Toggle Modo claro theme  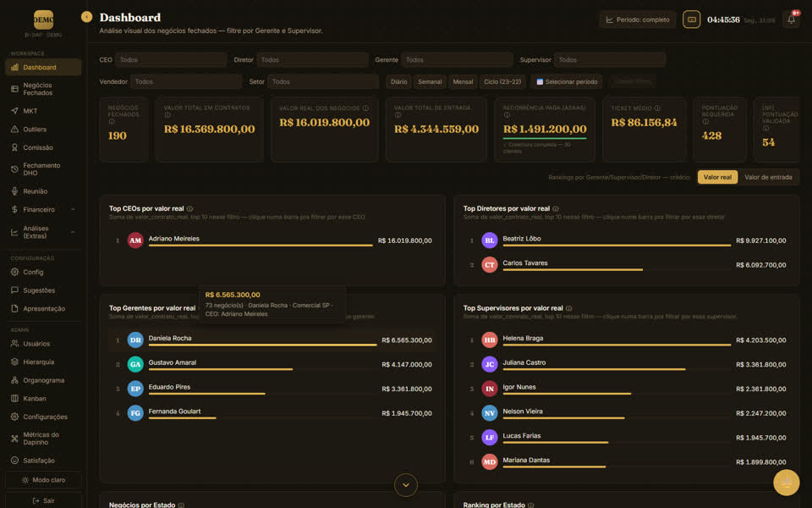pyautogui.click(x=43, y=480)
